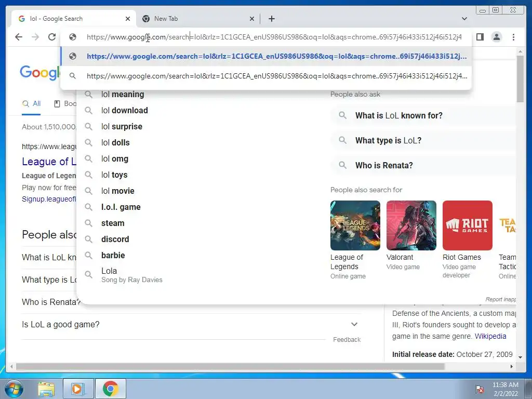532x399 pixels.
Task: Click the vertical scrollbar thumb
Action: 520,79
